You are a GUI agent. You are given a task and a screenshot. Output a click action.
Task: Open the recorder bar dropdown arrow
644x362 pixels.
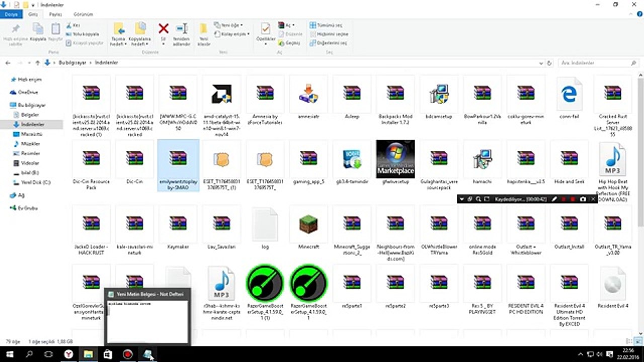pyautogui.click(x=461, y=199)
